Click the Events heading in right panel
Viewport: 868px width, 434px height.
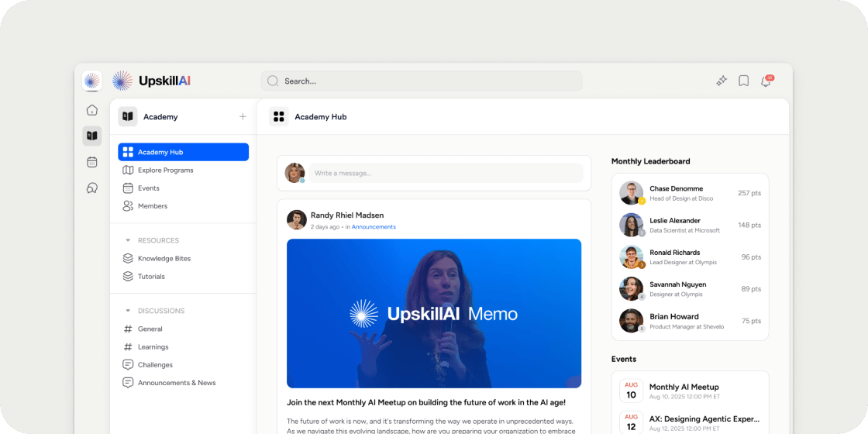tap(624, 360)
